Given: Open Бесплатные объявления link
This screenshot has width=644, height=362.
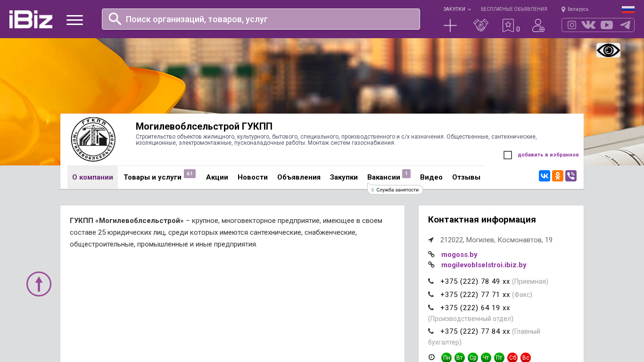Looking at the screenshot, I should pos(514,9).
